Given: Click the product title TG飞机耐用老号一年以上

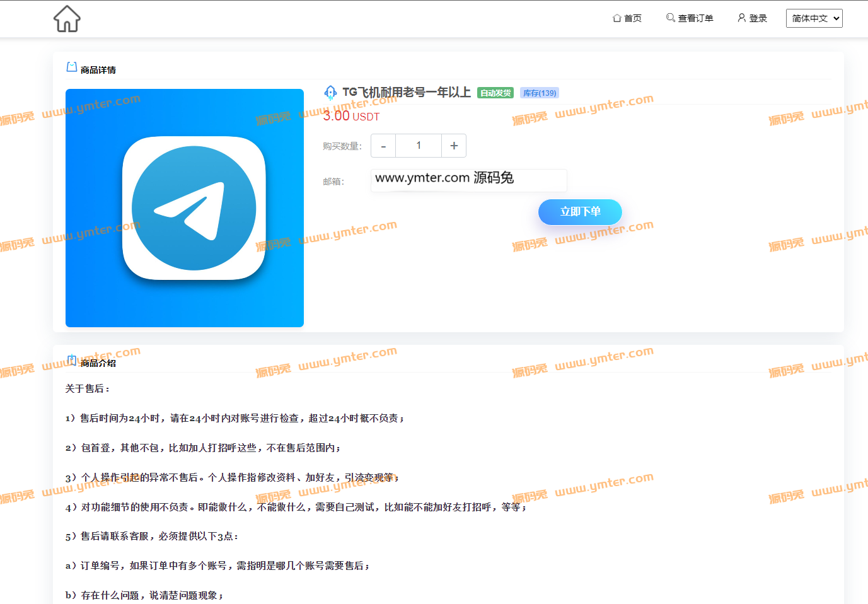Looking at the screenshot, I should tap(407, 93).
